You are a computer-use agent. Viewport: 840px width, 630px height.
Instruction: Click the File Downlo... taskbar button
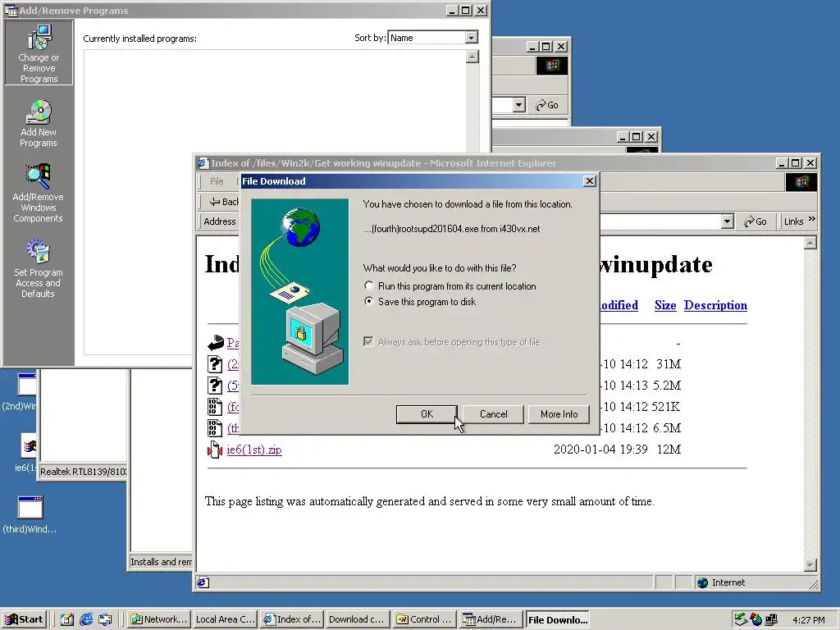click(557, 620)
